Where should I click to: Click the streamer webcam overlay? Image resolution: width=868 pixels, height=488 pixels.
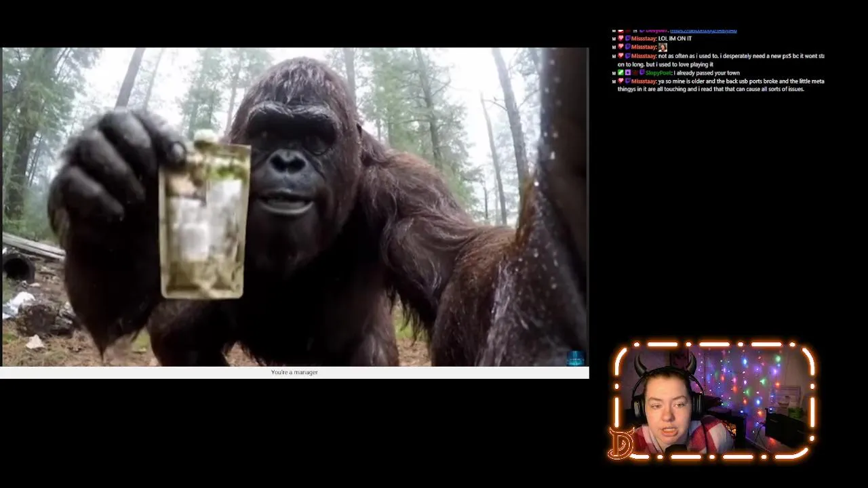click(714, 402)
